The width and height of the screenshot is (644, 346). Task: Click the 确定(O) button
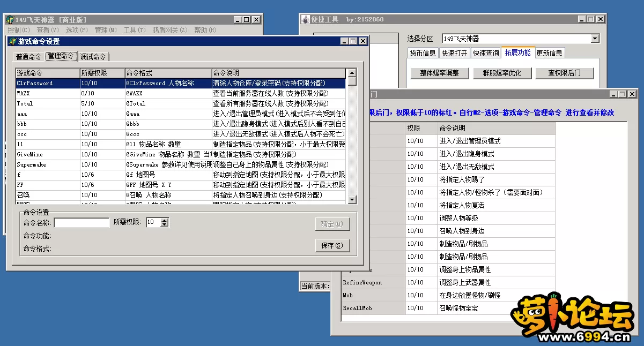coord(332,224)
